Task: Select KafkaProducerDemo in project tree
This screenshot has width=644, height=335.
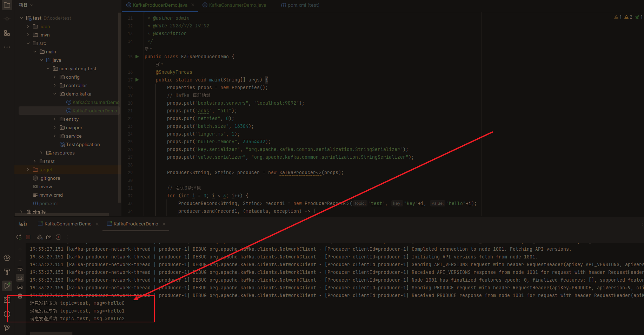Action: point(92,111)
